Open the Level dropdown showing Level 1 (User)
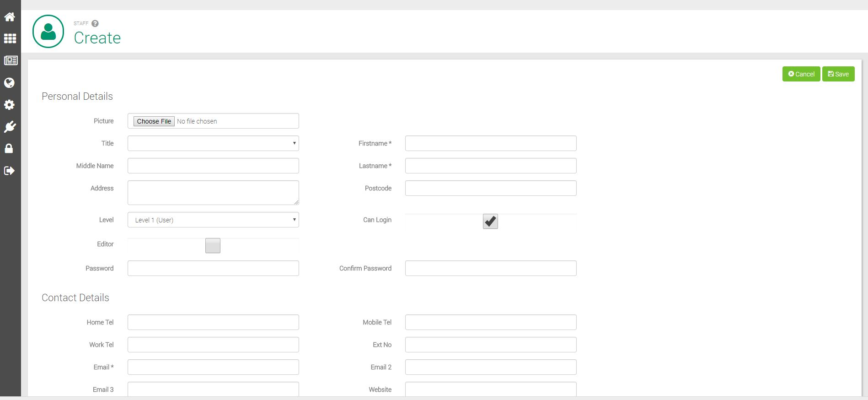 click(x=213, y=220)
